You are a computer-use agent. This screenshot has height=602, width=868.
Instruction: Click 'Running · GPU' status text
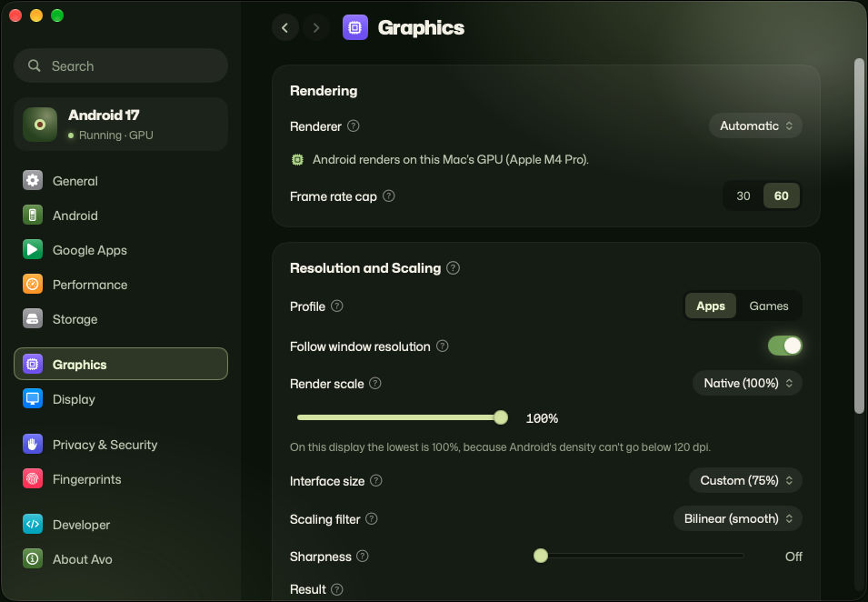(115, 135)
